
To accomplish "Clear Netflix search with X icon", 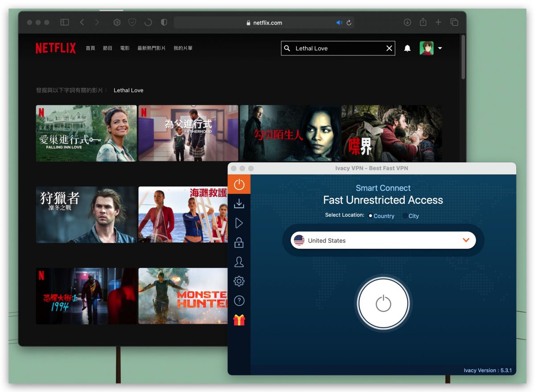I will (389, 48).
